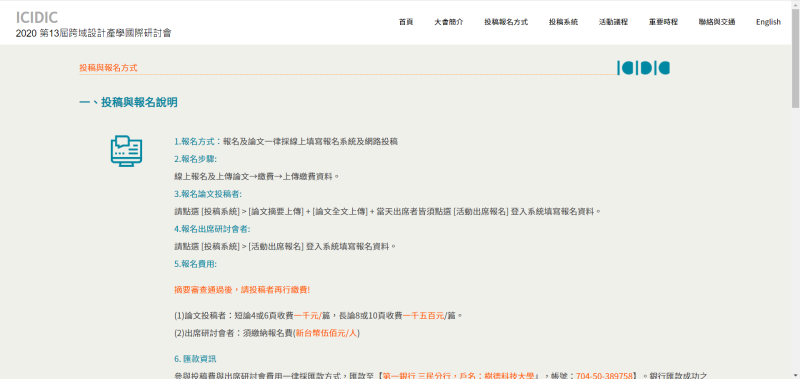Image resolution: width=800 pixels, height=379 pixels.
Task: Open the 大會簡介 menu item
Action: click(449, 22)
